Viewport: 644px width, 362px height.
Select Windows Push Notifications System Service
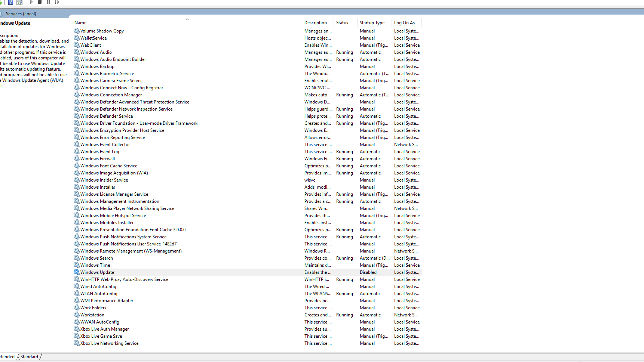(x=248, y=236)
